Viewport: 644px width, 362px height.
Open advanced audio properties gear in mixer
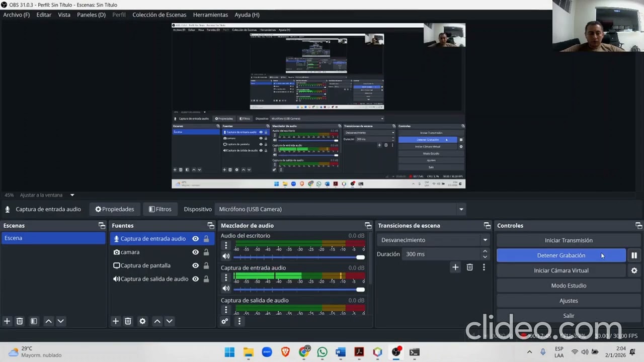[x=225, y=321]
